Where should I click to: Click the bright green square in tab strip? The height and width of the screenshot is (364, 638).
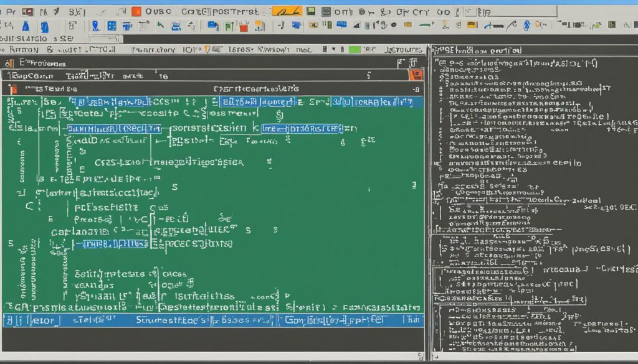point(355,50)
